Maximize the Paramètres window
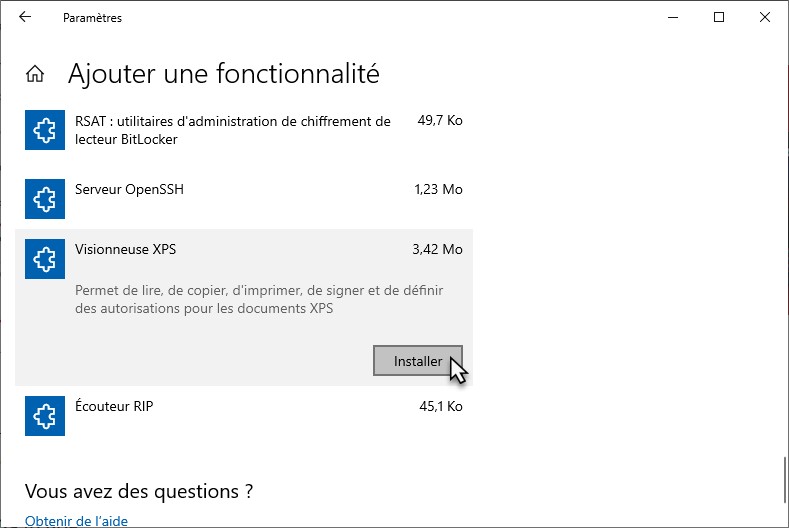This screenshot has height=528, width=789. coord(718,17)
